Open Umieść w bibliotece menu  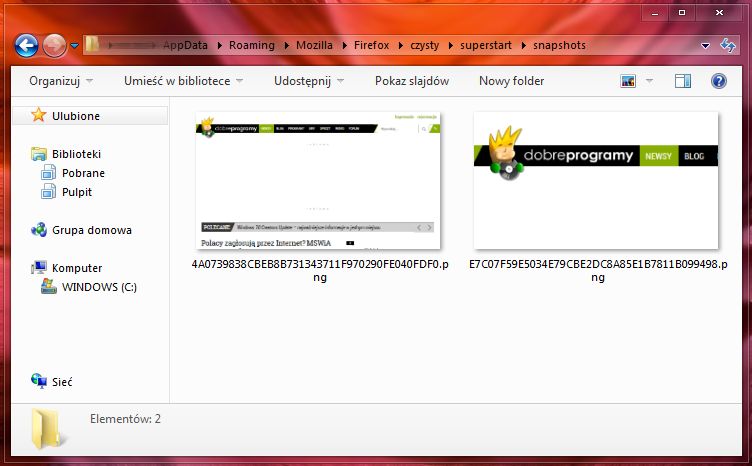click(183, 81)
